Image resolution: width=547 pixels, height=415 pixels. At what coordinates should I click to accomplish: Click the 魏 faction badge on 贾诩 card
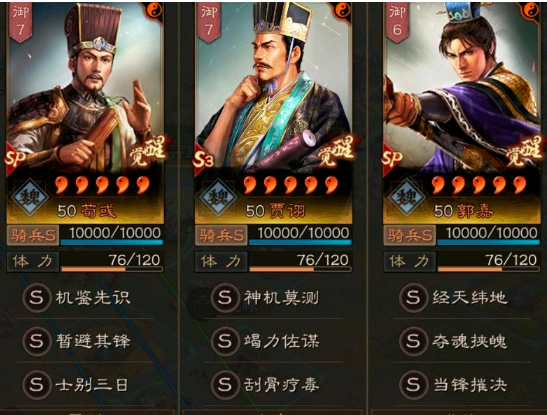tap(218, 197)
